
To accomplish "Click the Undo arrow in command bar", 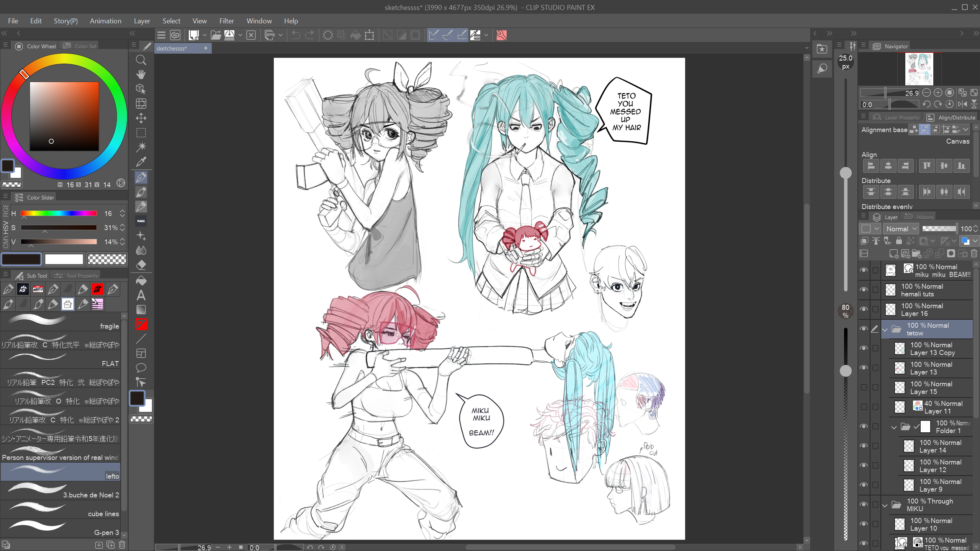I will (x=295, y=35).
